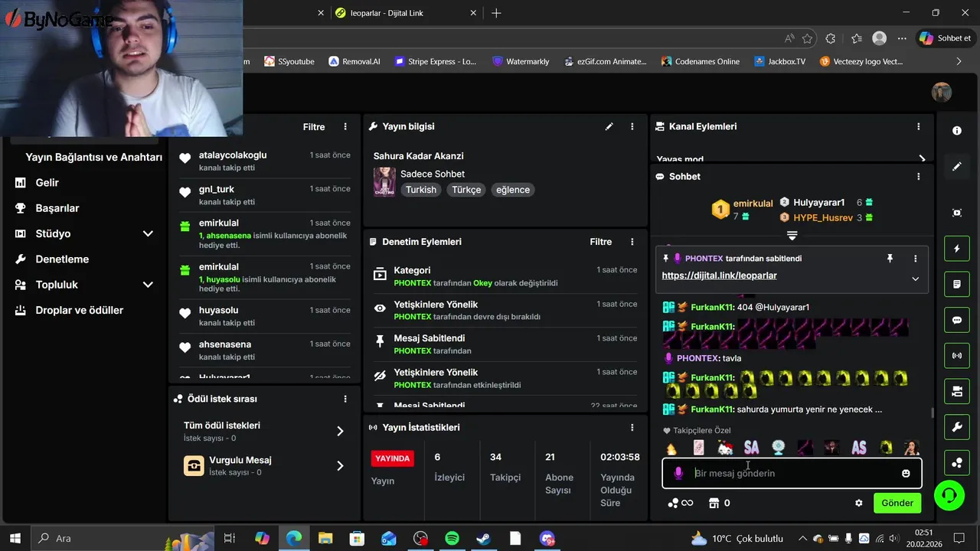
Task: Click the AS emote in emote row
Action: [x=859, y=448]
